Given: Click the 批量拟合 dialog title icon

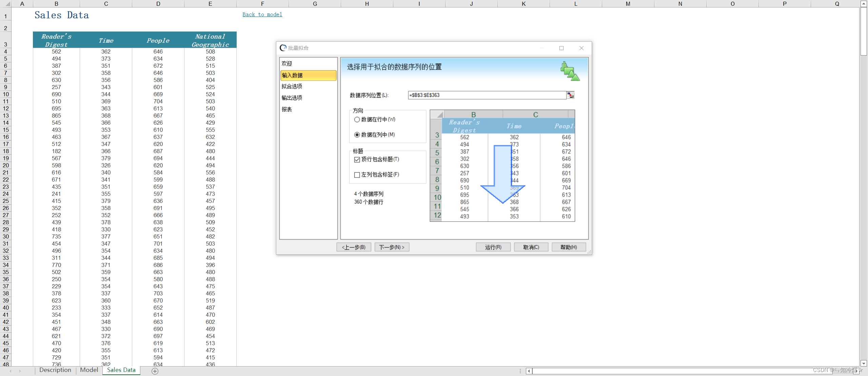Looking at the screenshot, I should pyautogui.click(x=283, y=48).
